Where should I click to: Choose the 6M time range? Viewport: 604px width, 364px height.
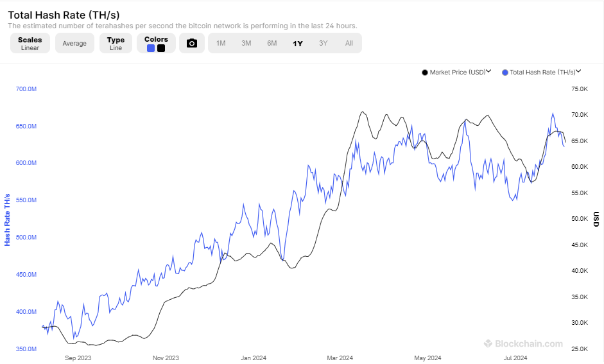pos(272,43)
